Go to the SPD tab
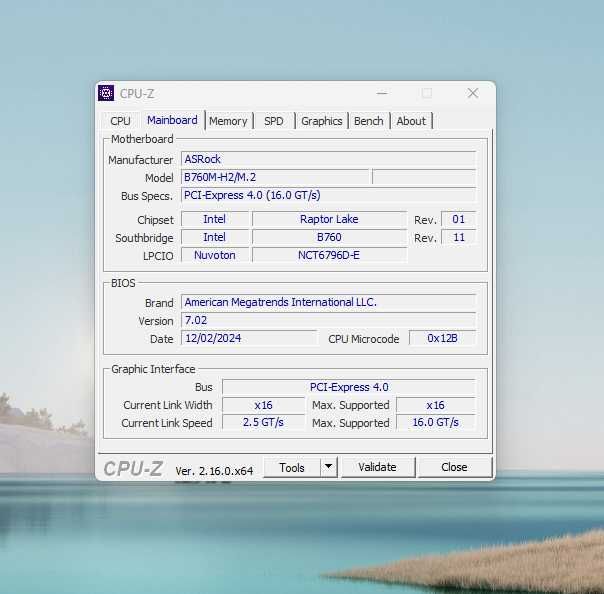Screen dimensions: 604x594 [x=273, y=121]
